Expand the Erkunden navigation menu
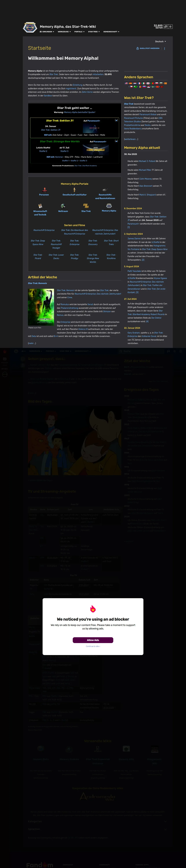The width and height of the screenshot is (186, 868). click(47, 32)
